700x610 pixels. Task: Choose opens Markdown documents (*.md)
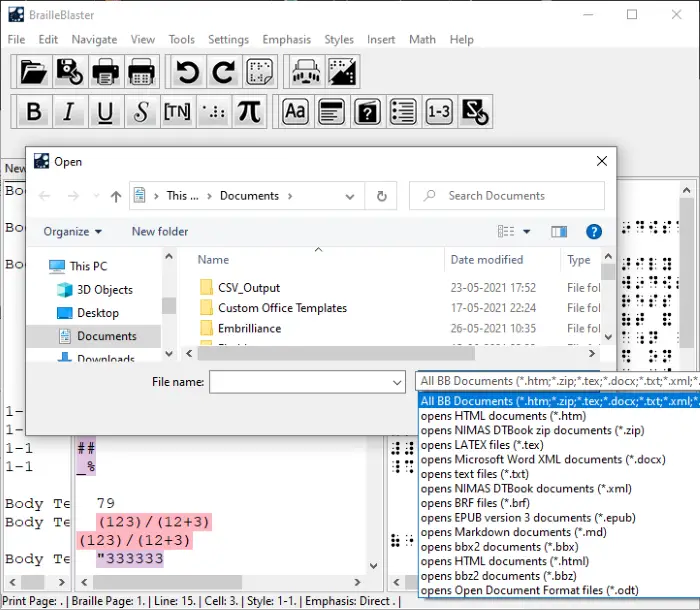[513, 532]
